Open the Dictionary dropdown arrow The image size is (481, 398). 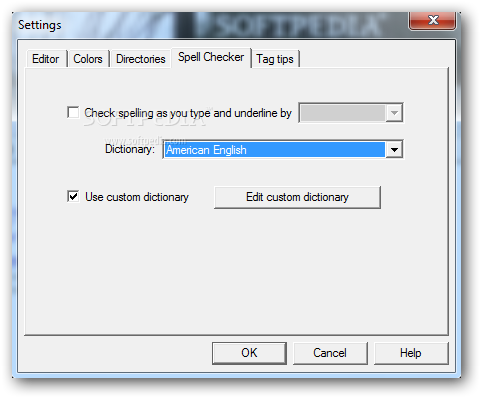[x=394, y=150]
